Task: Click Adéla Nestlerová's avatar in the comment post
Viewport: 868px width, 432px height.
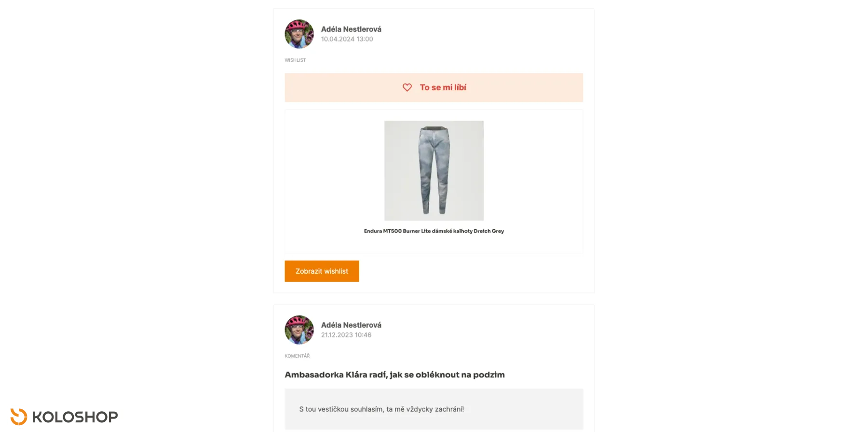Action: [x=299, y=330]
